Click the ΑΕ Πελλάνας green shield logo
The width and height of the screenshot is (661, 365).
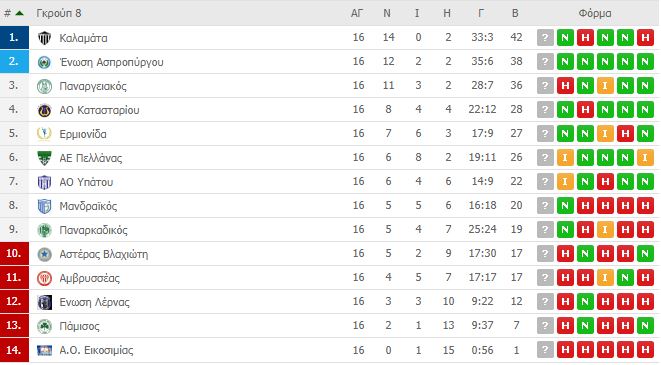point(44,158)
